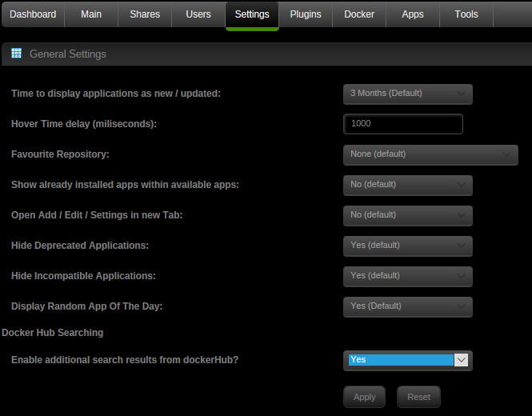
Task: Open Display Random App Of The Day dropdown
Action: pyautogui.click(x=408, y=306)
